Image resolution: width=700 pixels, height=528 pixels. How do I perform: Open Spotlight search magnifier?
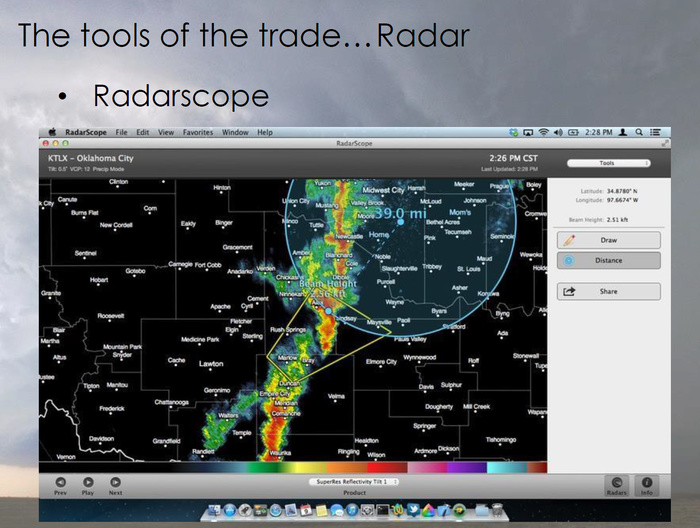tap(639, 132)
